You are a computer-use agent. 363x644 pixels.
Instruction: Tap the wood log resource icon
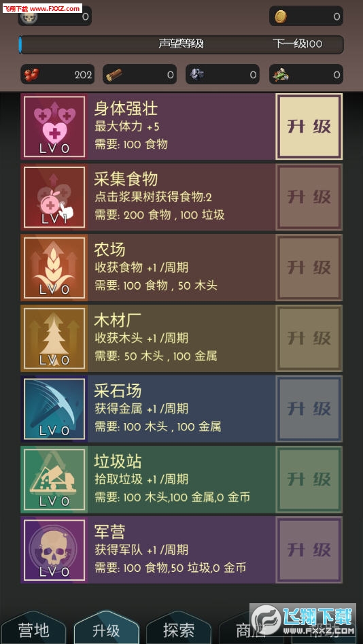[114, 75]
